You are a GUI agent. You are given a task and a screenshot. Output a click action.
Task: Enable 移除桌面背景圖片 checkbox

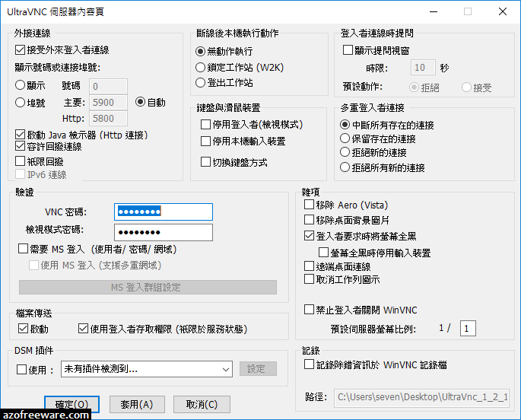[x=309, y=219]
